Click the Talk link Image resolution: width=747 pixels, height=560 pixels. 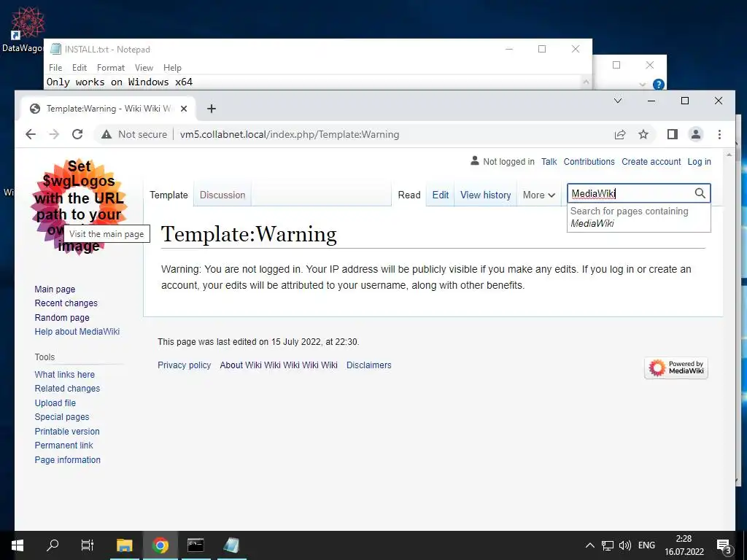pyautogui.click(x=549, y=161)
